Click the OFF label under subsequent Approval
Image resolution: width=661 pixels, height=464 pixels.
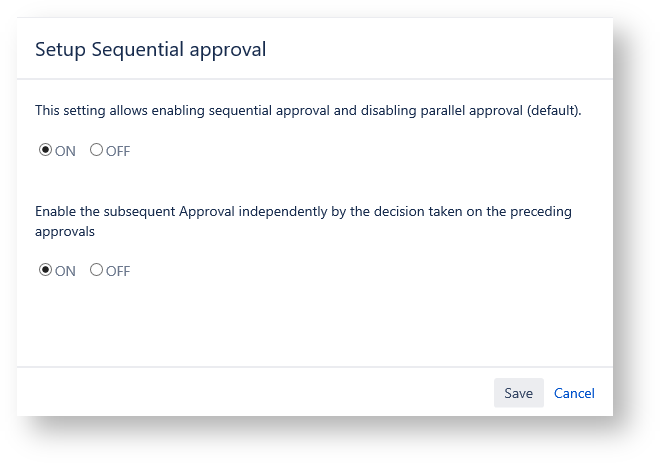[118, 271]
